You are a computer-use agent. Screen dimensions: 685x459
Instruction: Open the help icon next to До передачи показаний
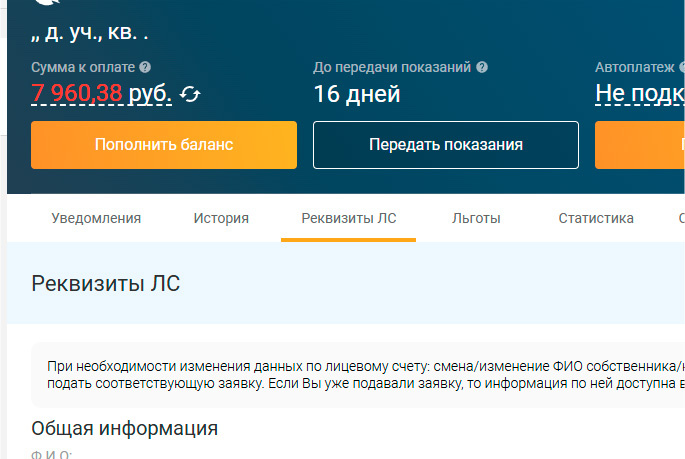coord(482,67)
